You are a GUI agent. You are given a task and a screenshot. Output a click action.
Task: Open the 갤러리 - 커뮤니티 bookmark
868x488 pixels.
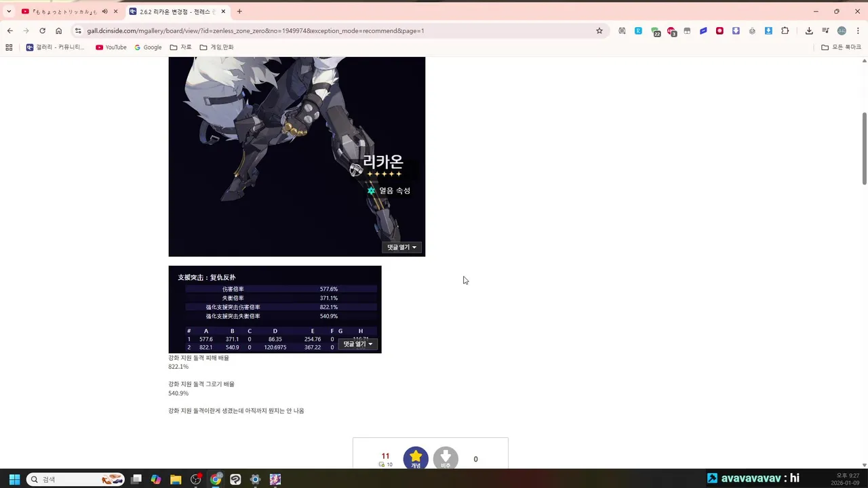click(x=56, y=47)
